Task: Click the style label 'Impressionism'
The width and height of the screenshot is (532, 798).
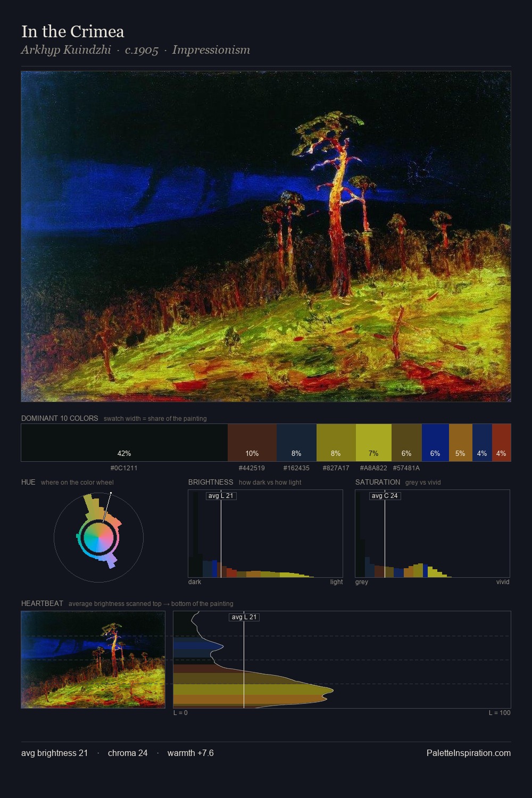Action: click(x=211, y=50)
